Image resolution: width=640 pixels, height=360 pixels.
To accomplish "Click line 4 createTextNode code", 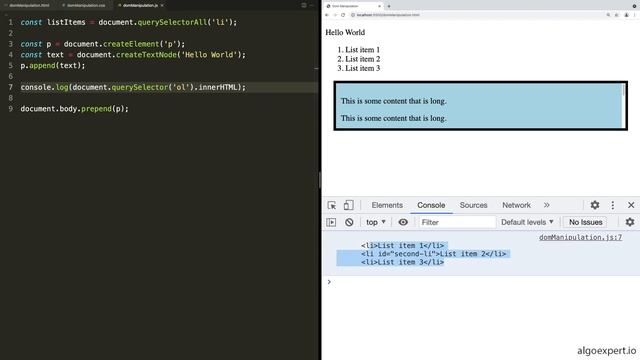I will tap(133, 54).
